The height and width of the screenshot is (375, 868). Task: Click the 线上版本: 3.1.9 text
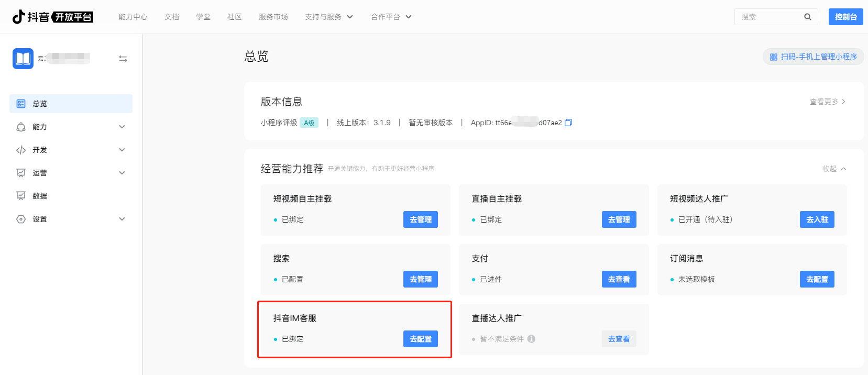pos(364,123)
